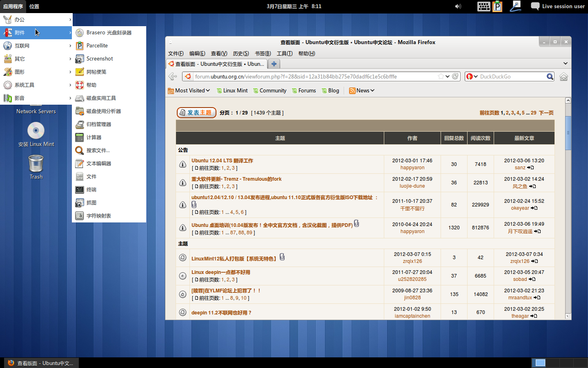Open 文件 file manager entry
The image size is (588, 368).
coord(109,177)
